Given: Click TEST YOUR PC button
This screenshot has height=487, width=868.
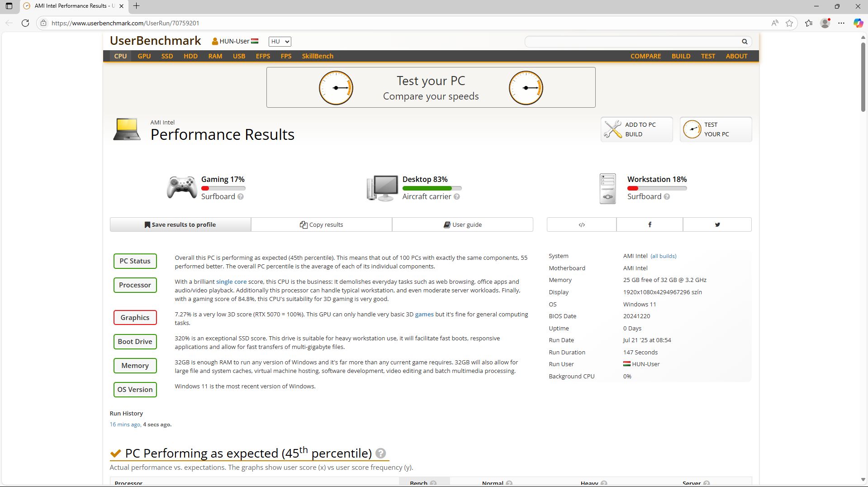Looking at the screenshot, I should (x=716, y=129).
